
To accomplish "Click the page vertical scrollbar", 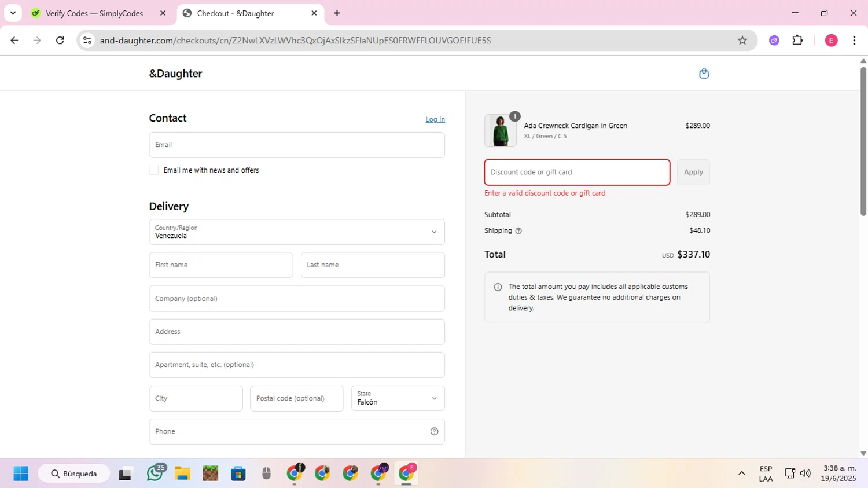I will click(x=863, y=142).
